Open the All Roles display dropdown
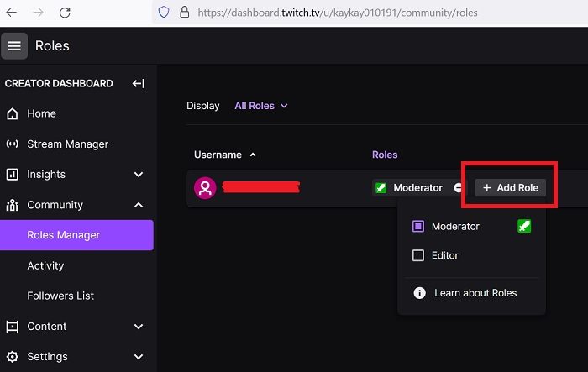The width and height of the screenshot is (588, 372). coord(261,106)
